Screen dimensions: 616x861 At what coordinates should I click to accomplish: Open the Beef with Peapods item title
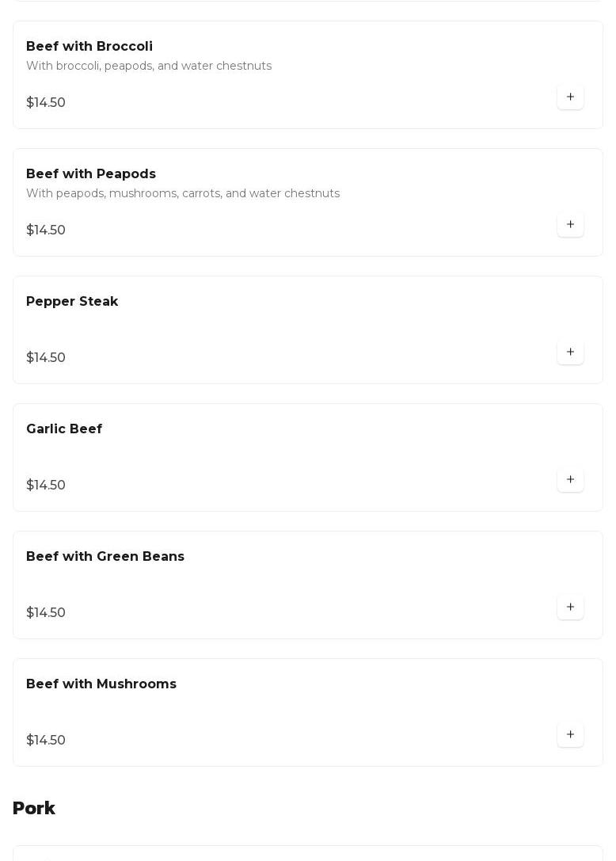pyautogui.click(x=91, y=174)
